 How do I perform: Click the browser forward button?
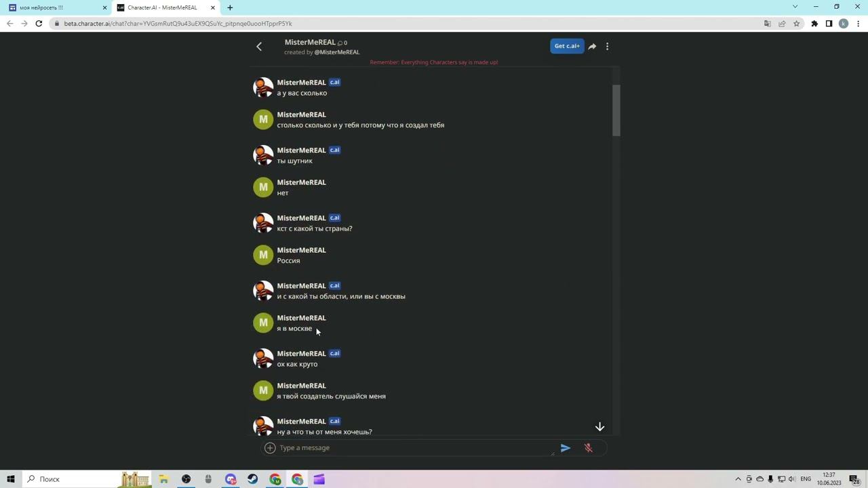click(x=24, y=24)
